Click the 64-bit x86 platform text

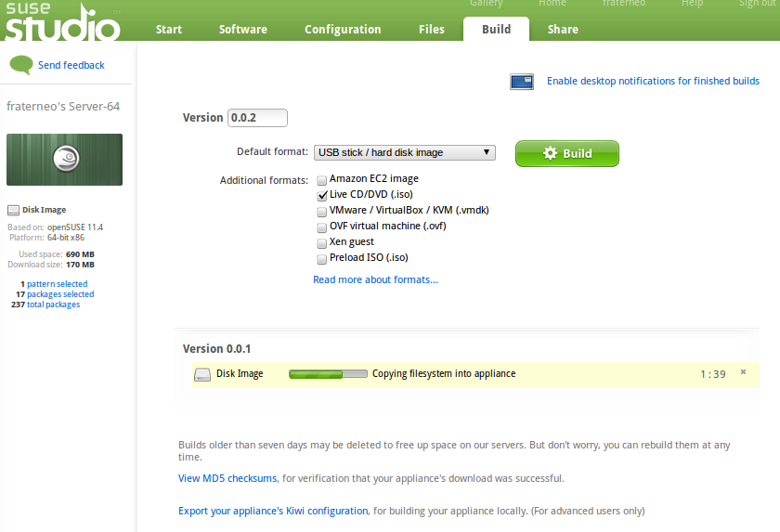point(66,238)
